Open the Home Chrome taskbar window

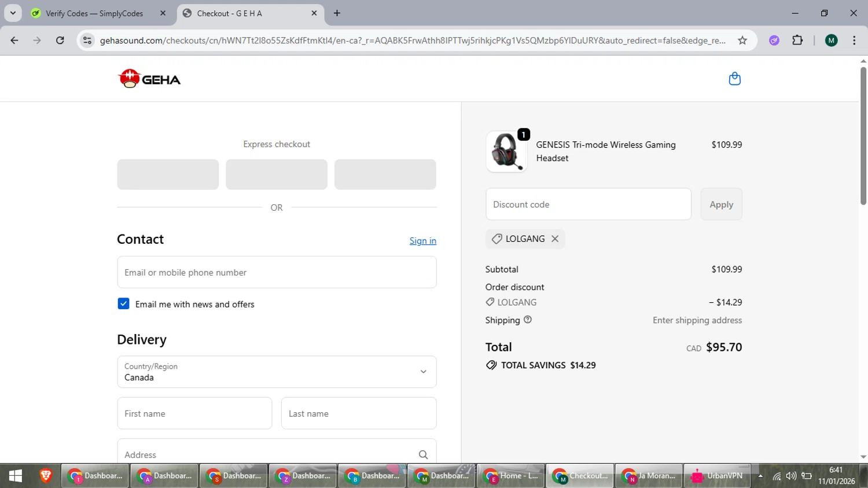point(510,476)
